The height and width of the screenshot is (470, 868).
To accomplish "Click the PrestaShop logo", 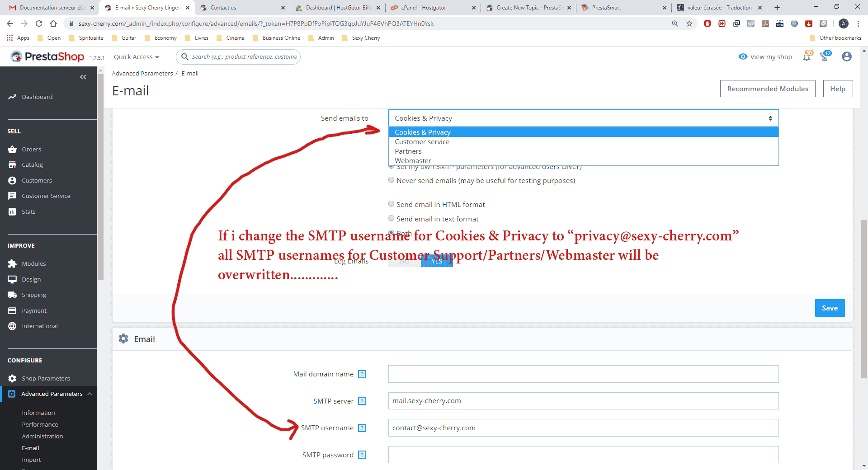I will coord(47,56).
